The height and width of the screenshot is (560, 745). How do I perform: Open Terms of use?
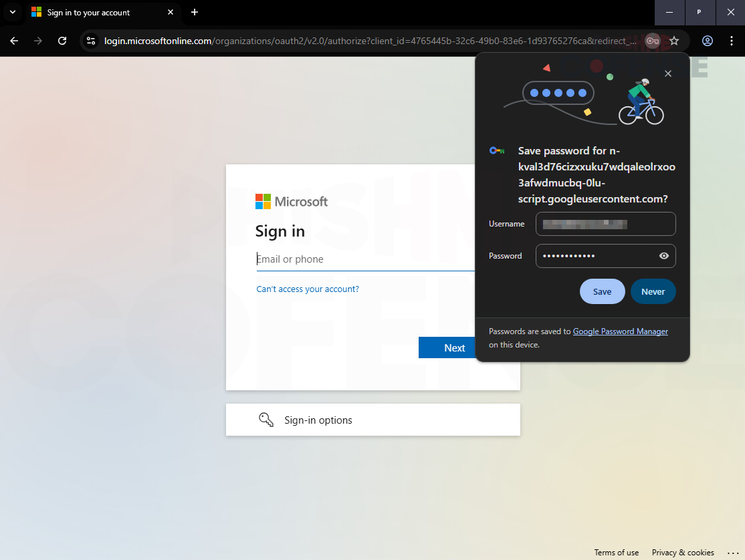pyautogui.click(x=616, y=553)
